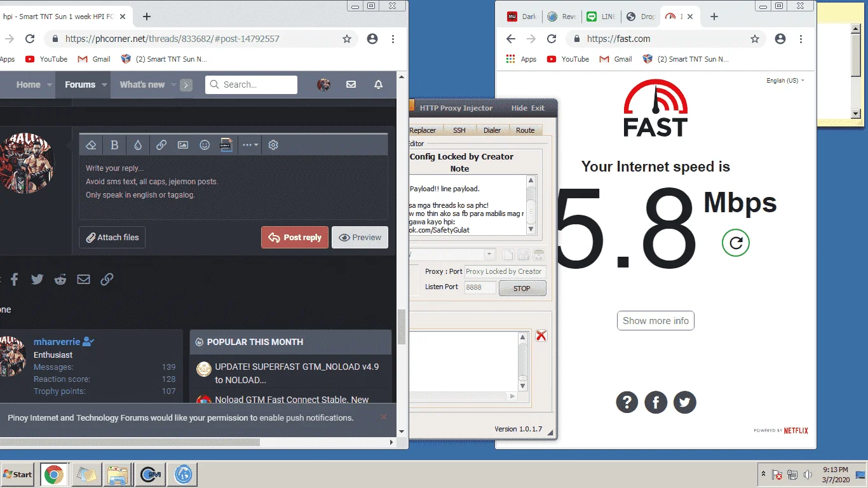Insert an image in the reply editor
This screenshot has height=488, width=868.
(x=183, y=145)
